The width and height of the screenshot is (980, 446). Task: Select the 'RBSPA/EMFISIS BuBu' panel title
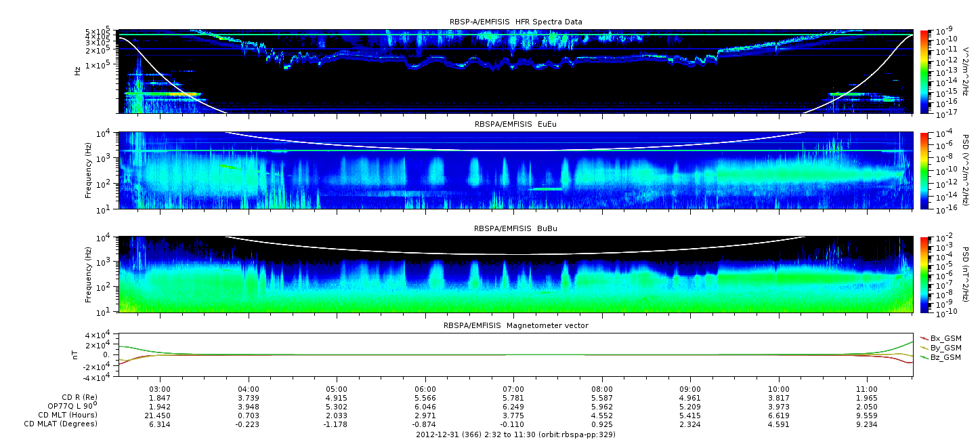[x=513, y=229]
